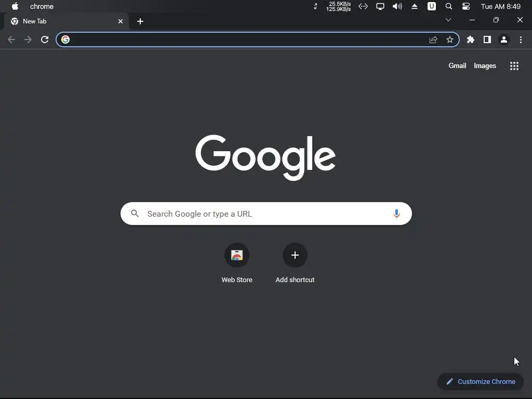Viewport: 532px width, 399px height.
Task: Open a new tab with plus button
Action: click(x=140, y=21)
